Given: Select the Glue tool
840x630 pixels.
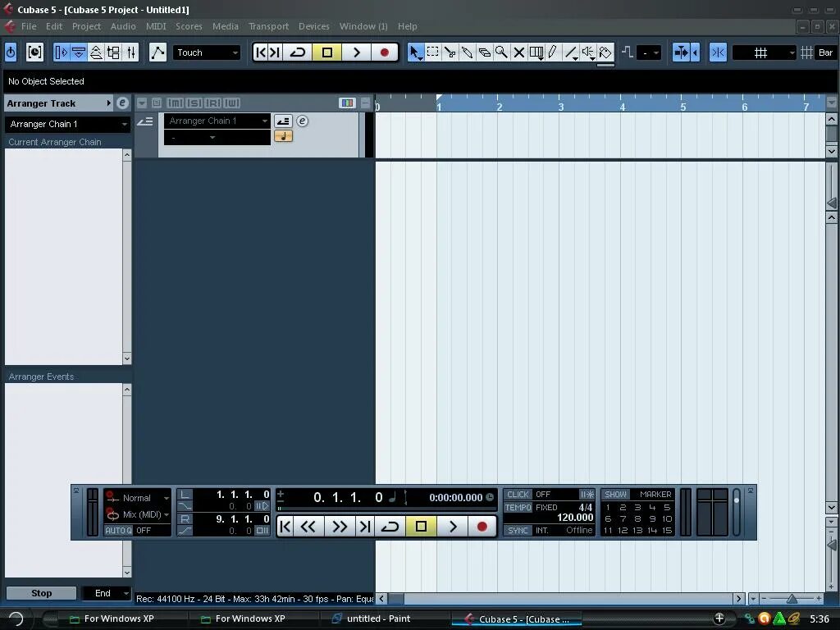Looking at the screenshot, I should coord(467,52).
